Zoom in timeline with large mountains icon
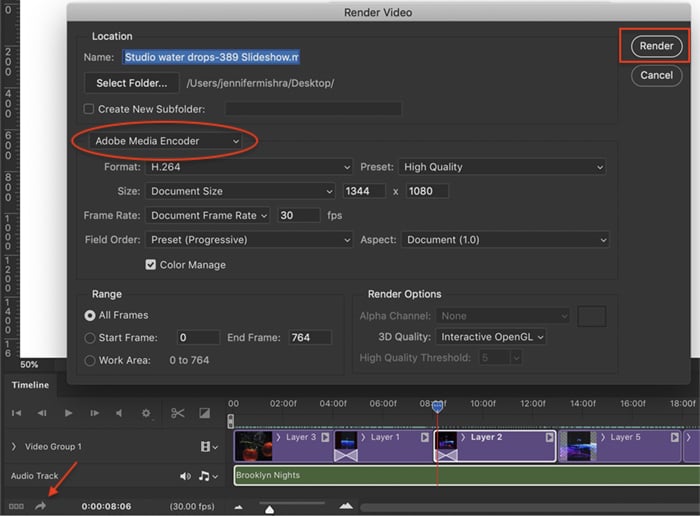This screenshot has width=700, height=516. point(346,506)
